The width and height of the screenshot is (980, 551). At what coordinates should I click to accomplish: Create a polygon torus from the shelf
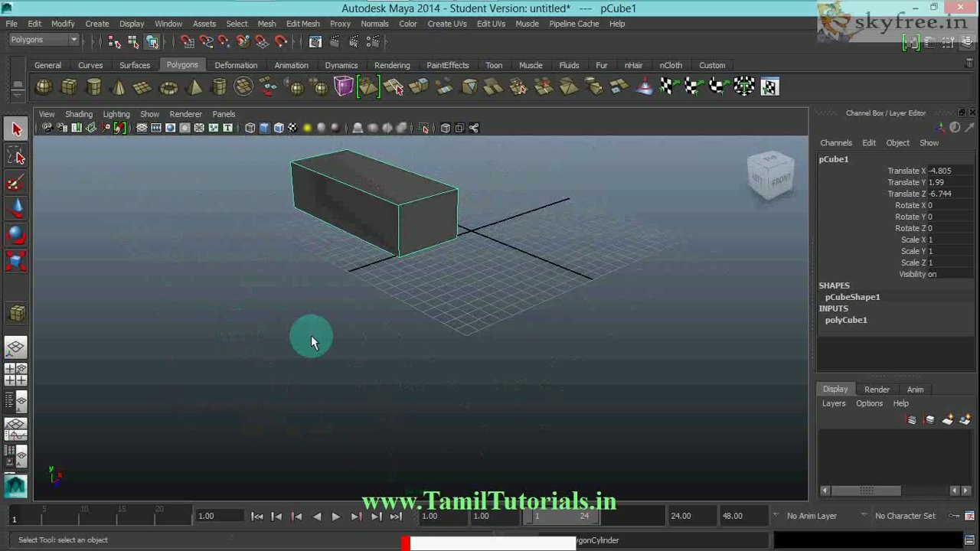coord(168,87)
